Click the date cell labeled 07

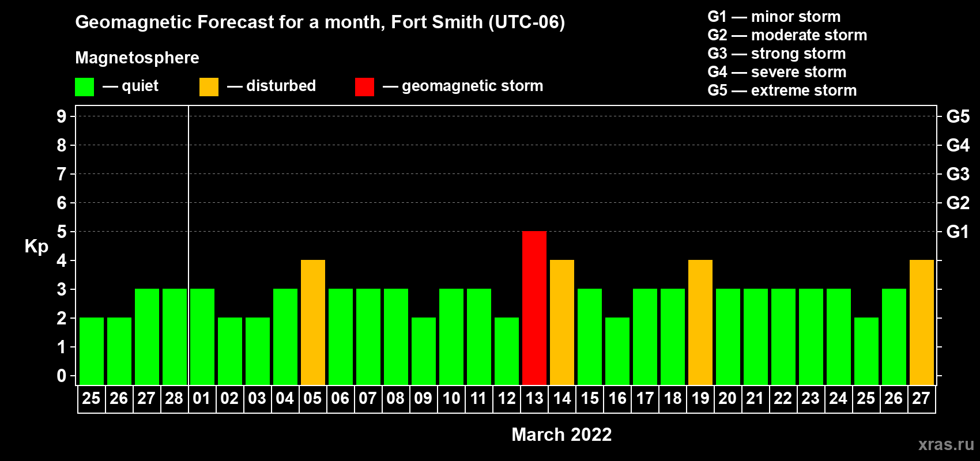(368, 399)
